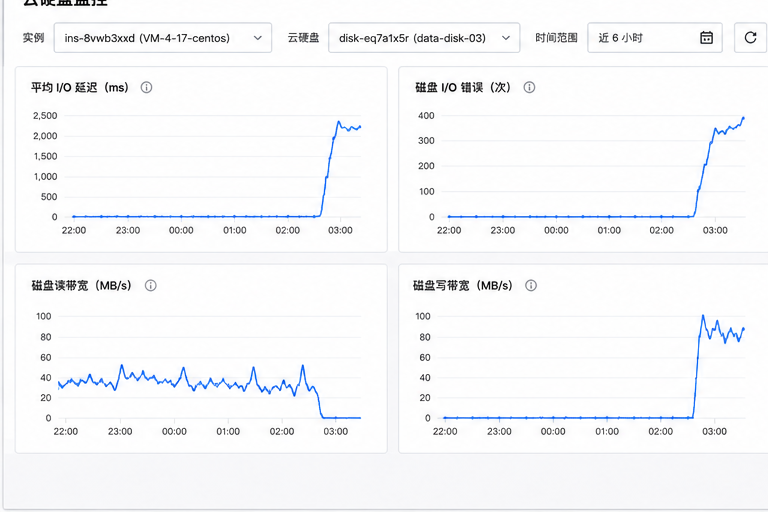Click the 磁盘读带宽 (MB/s) chart title

[82, 285]
